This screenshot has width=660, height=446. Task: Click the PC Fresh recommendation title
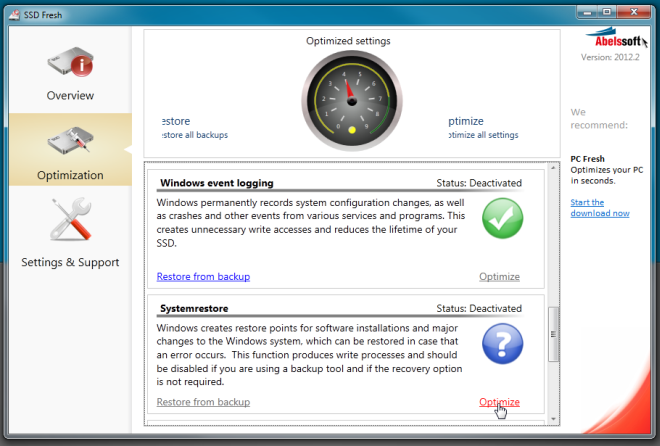[x=588, y=159]
